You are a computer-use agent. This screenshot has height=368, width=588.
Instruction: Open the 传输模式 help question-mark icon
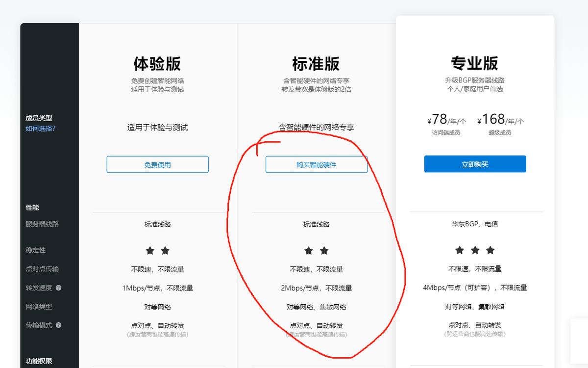pos(58,325)
